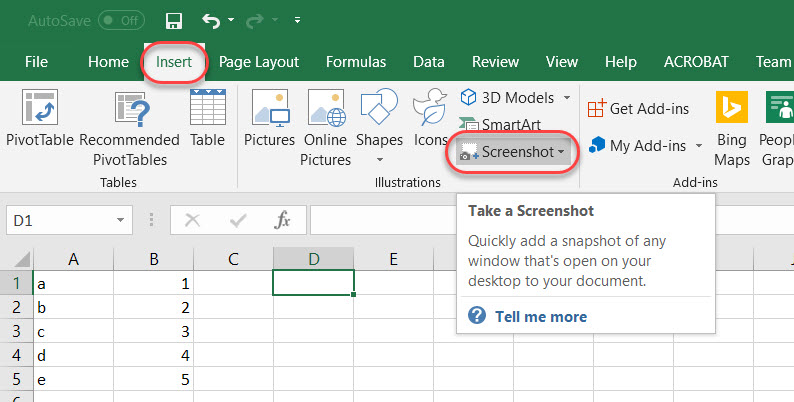
Task: Insert a PivotTable
Action: 40,118
